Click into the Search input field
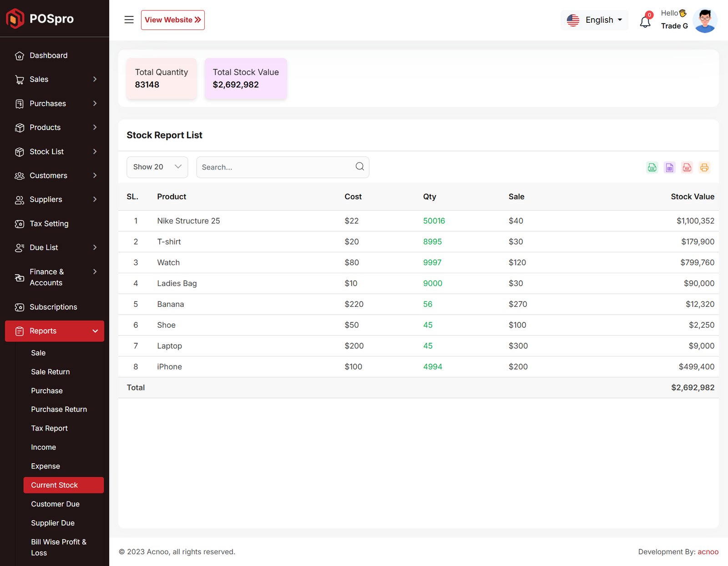The image size is (728, 566). [275, 167]
